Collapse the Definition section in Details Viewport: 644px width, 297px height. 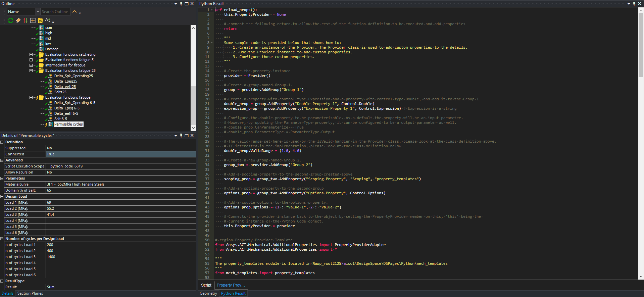(2, 142)
